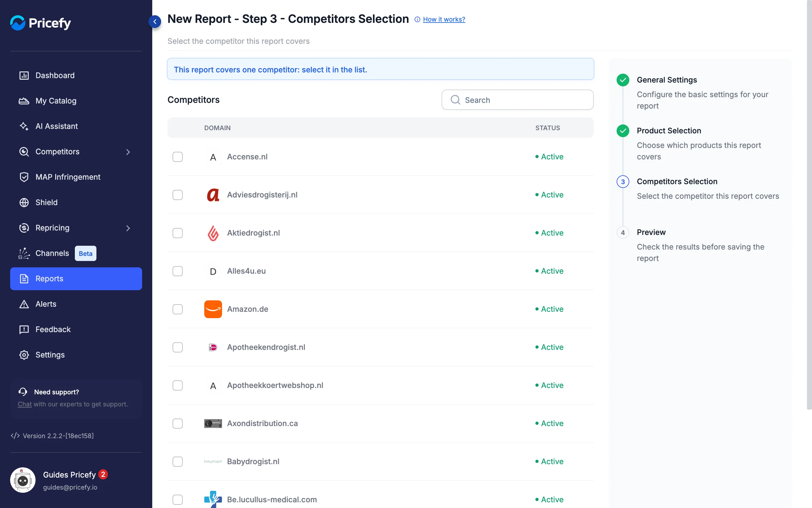
Task: Click the Chat support link
Action: pyautogui.click(x=24, y=404)
